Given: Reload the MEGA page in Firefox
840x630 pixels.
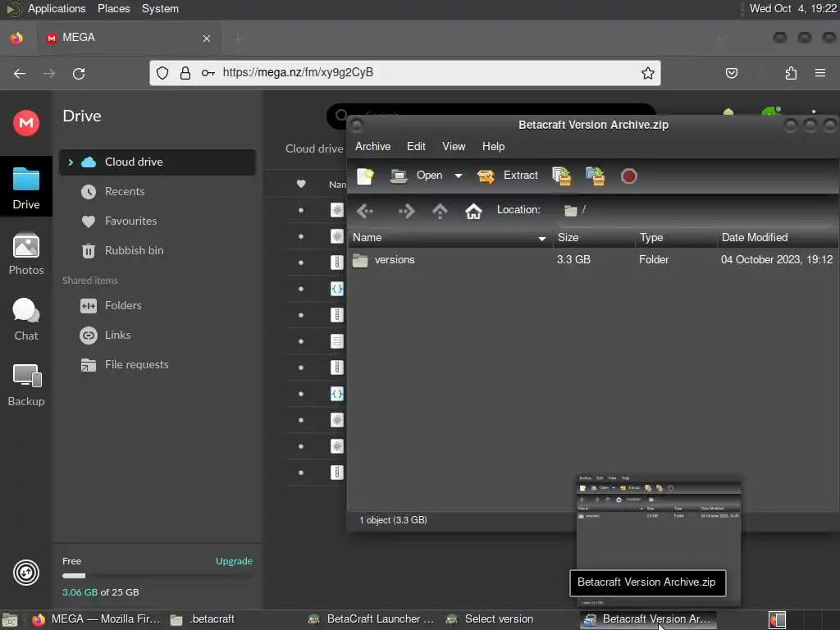Looking at the screenshot, I should 79,73.
